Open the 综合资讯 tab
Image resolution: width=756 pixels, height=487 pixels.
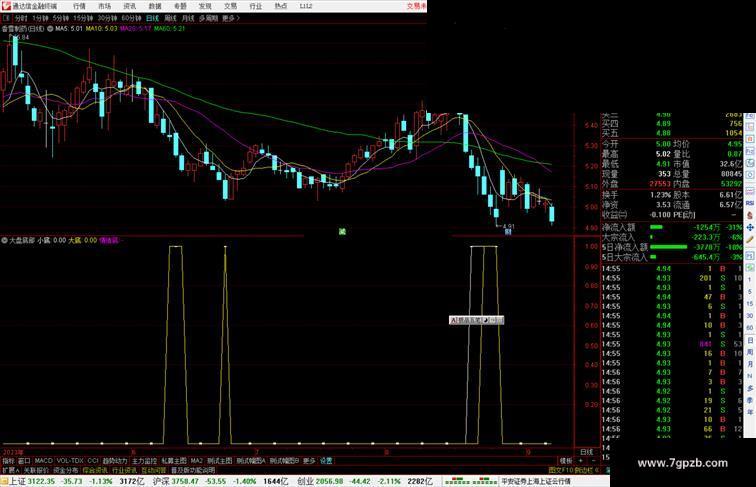pyautogui.click(x=95, y=470)
